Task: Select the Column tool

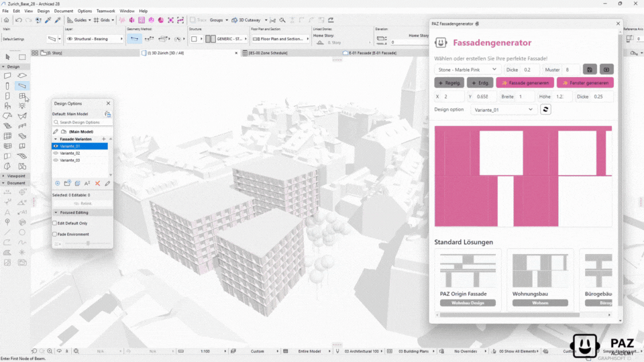Action: [7, 86]
